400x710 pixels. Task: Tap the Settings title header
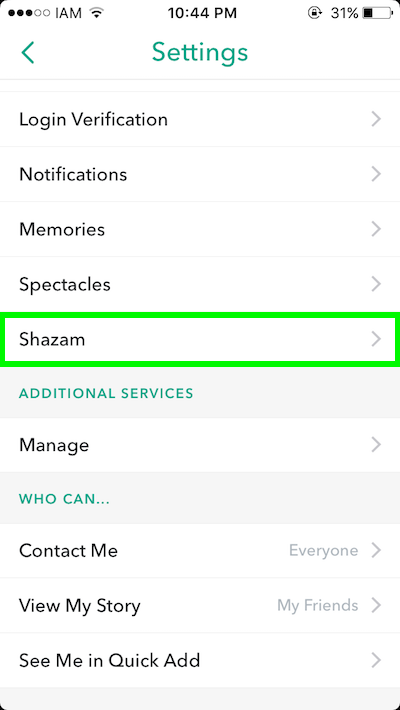200,53
